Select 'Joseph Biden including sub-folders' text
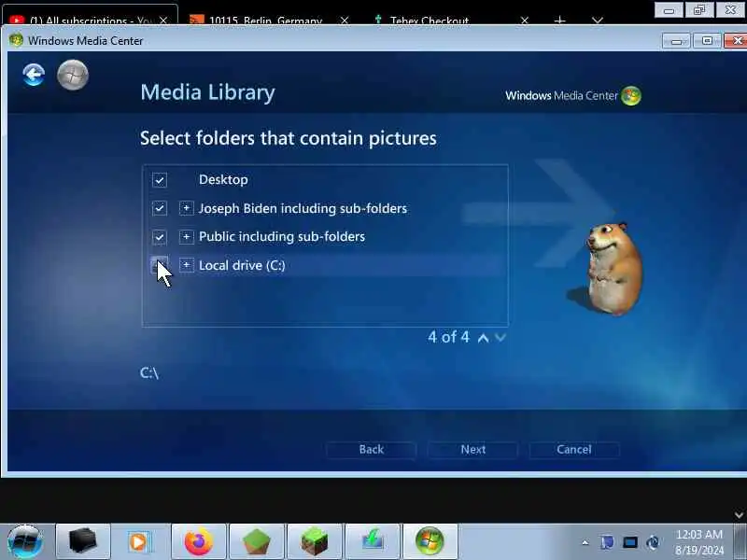Screen dimensions: 747x560 303,208
